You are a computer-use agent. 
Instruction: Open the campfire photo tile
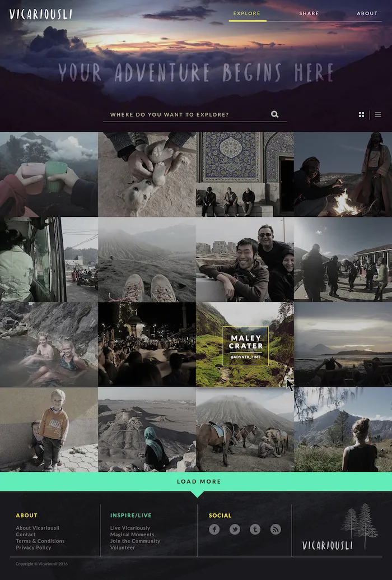pos(343,174)
